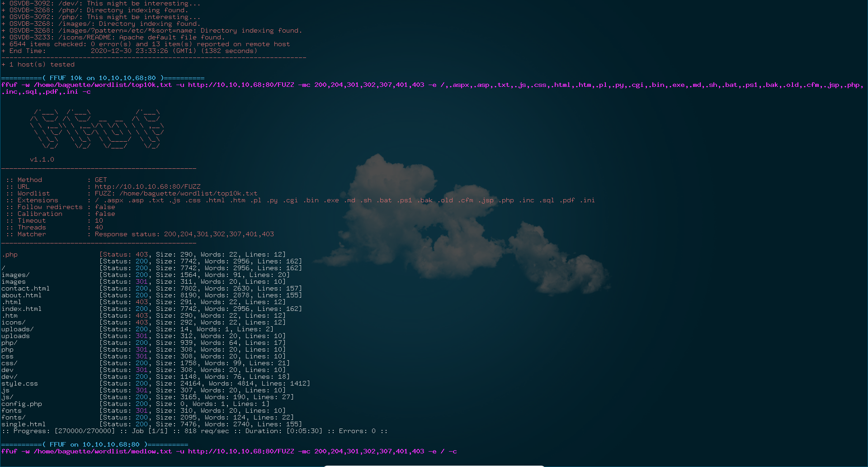
Task: Click the 'icons/' directory result
Action: [x=143, y=323]
